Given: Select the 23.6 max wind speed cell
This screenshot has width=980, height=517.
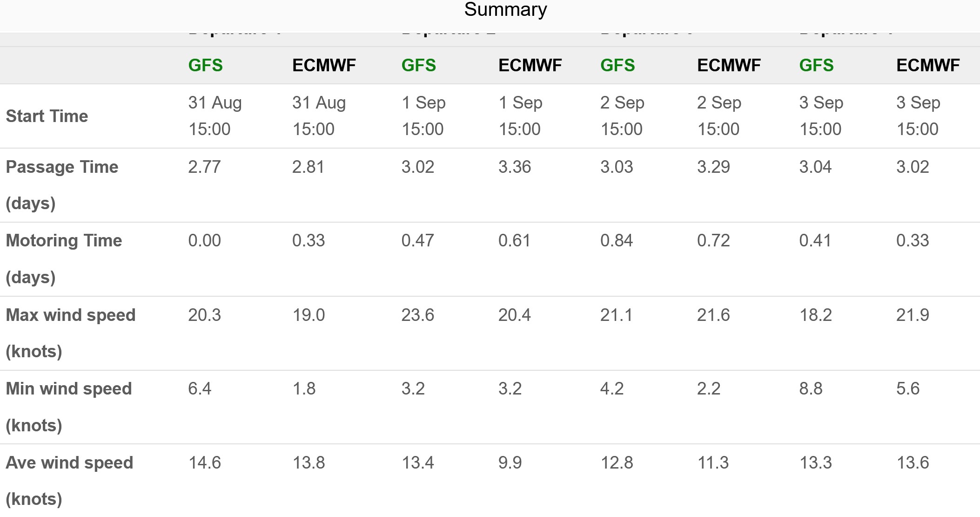Looking at the screenshot, I should pyautogui.click(x=417, y=315).
